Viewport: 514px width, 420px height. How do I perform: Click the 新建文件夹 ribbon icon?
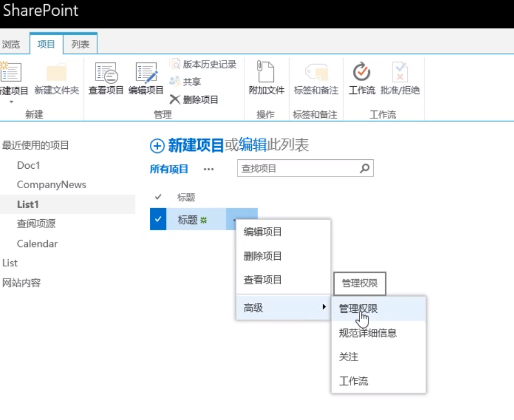[56, 72]
